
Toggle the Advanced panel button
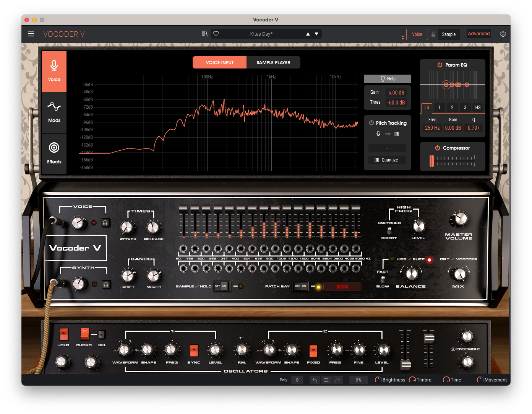(479, 34)
